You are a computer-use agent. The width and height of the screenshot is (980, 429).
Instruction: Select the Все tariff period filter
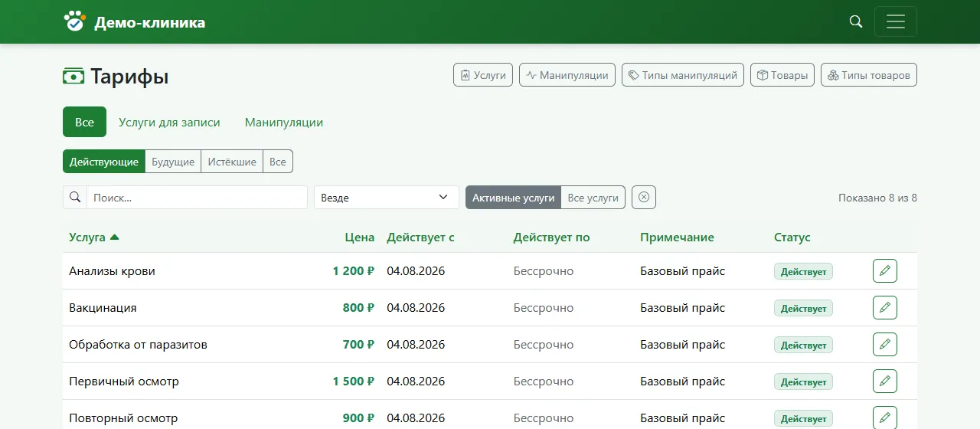[x=278, y=162]
